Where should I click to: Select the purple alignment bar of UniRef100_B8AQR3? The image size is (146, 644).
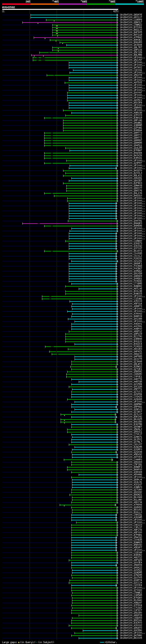tap(70, 223)
